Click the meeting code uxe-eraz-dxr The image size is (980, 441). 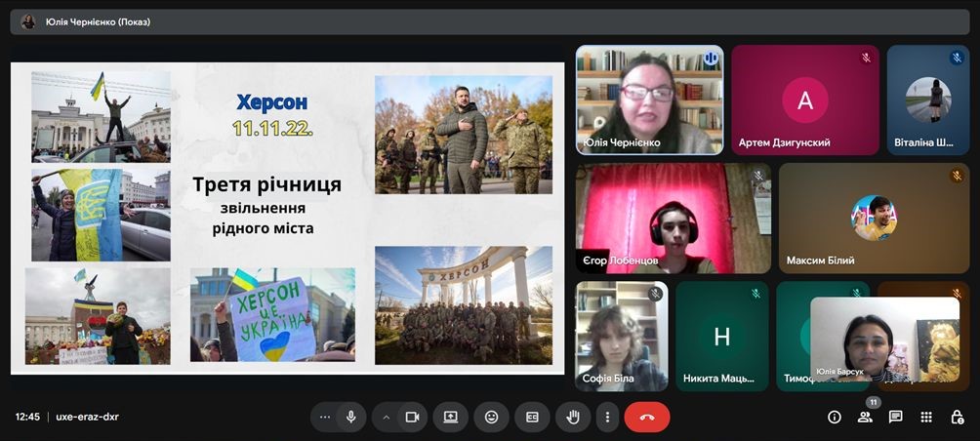(87, 417)
